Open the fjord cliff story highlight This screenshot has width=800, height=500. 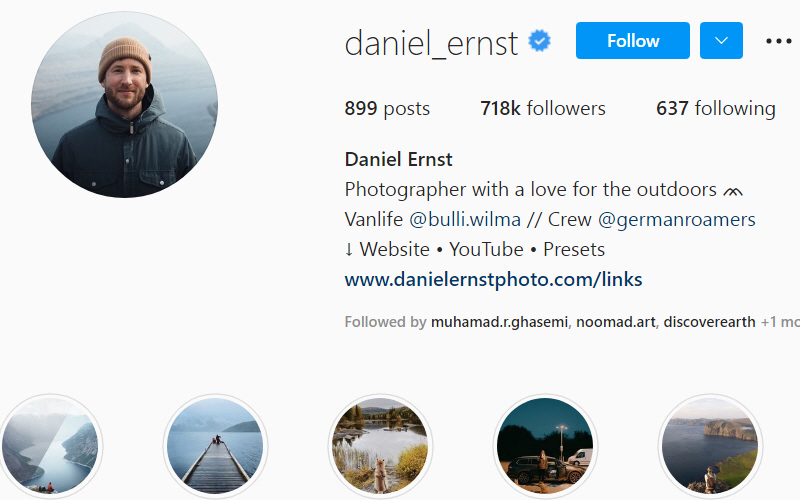pos(49,446)
